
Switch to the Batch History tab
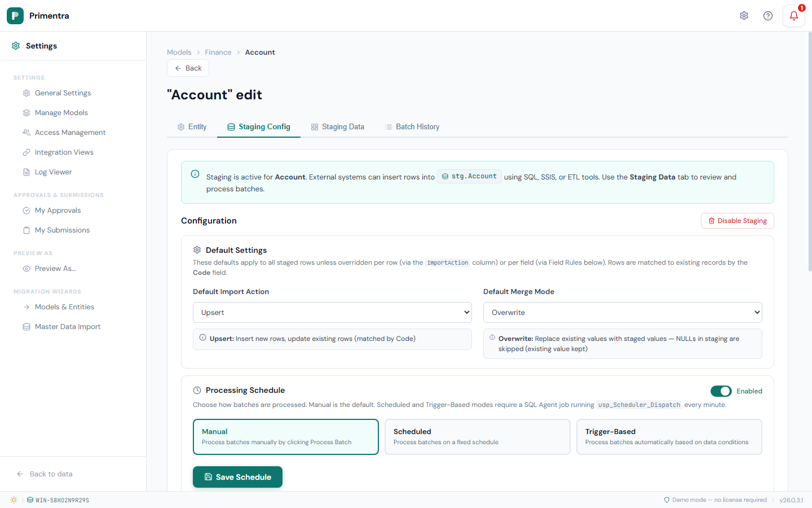click(x=412, y=127)
